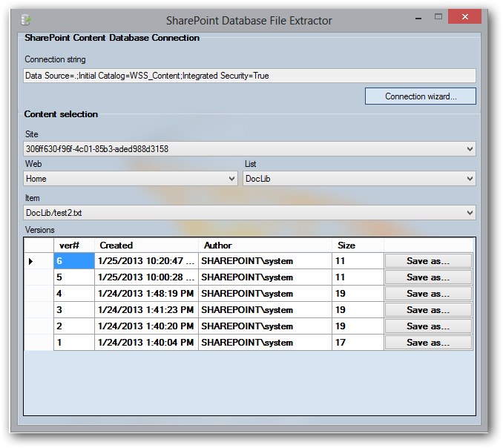Click the Author cell of version 6
The width and height of the screenshot is (503, 448).
pyautogui.click(x=266, y=261)
